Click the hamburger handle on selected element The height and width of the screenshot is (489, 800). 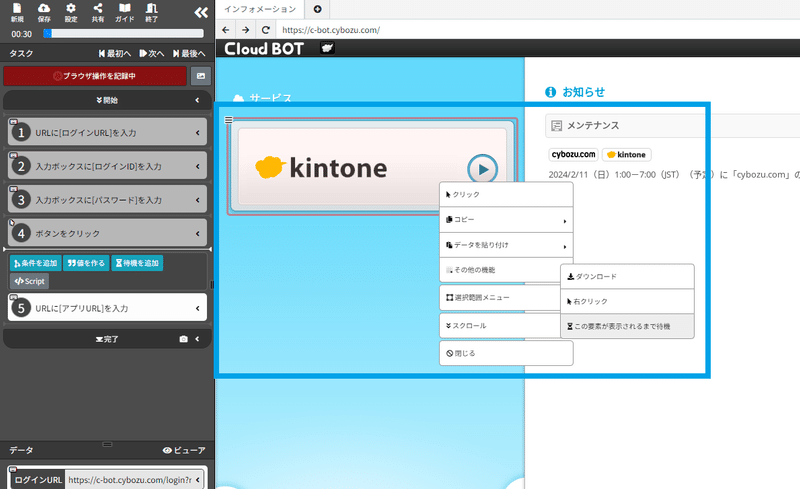(x=229, y=120)
